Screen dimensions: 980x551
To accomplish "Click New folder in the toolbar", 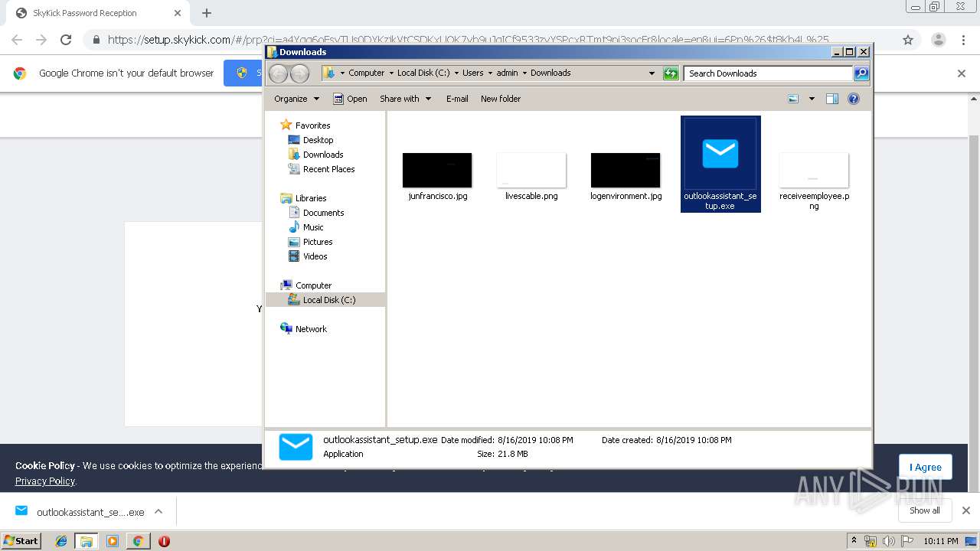I will [501, 99].
